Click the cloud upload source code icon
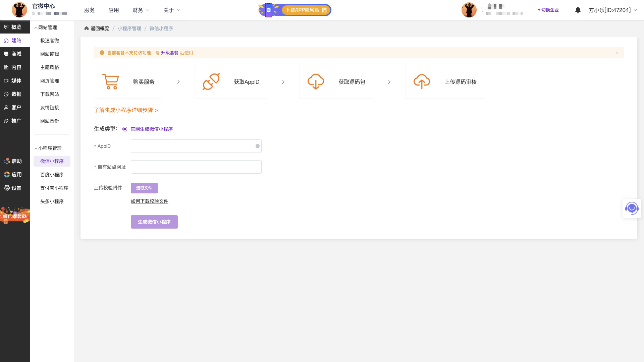The image size is (644, 362). 422,81
